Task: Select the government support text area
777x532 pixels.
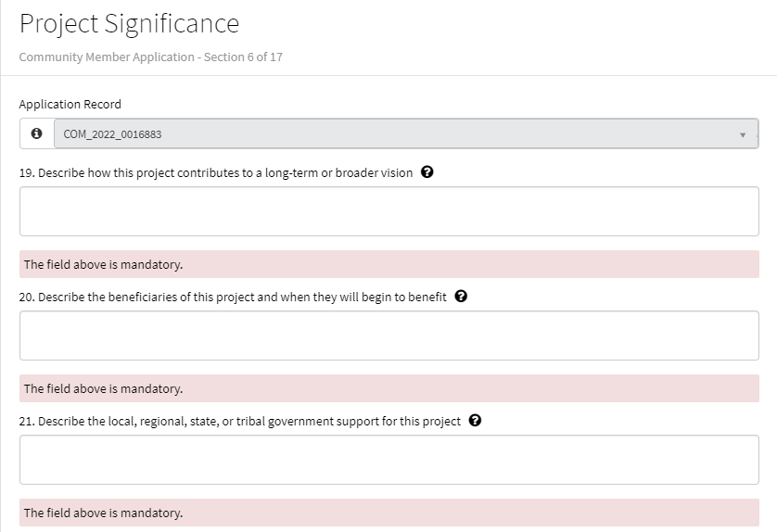Action: (x=388, y=460)
